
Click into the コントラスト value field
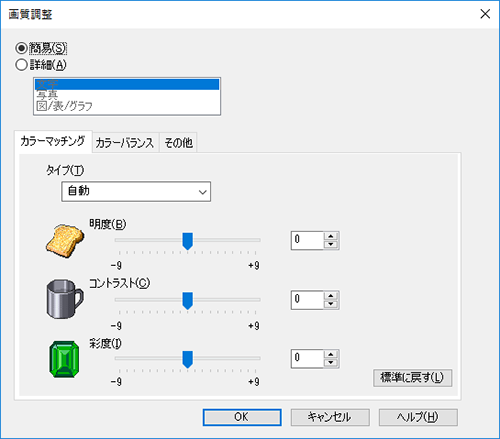(x=307, y=300)
